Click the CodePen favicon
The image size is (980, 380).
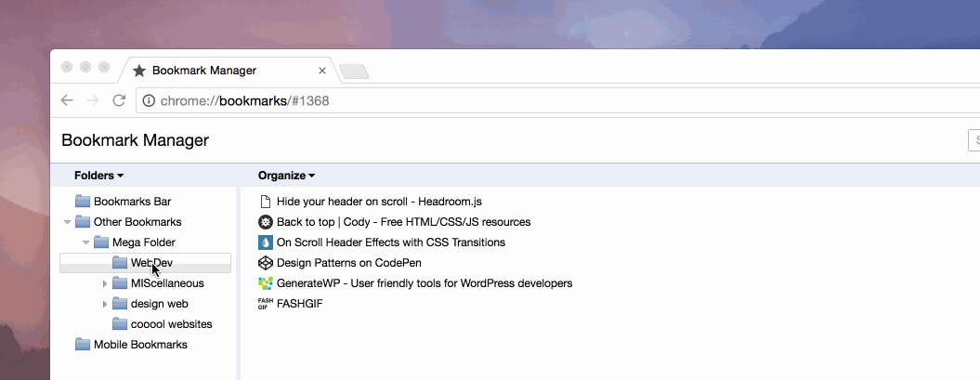pyautogui.click(x=266, y=263)
